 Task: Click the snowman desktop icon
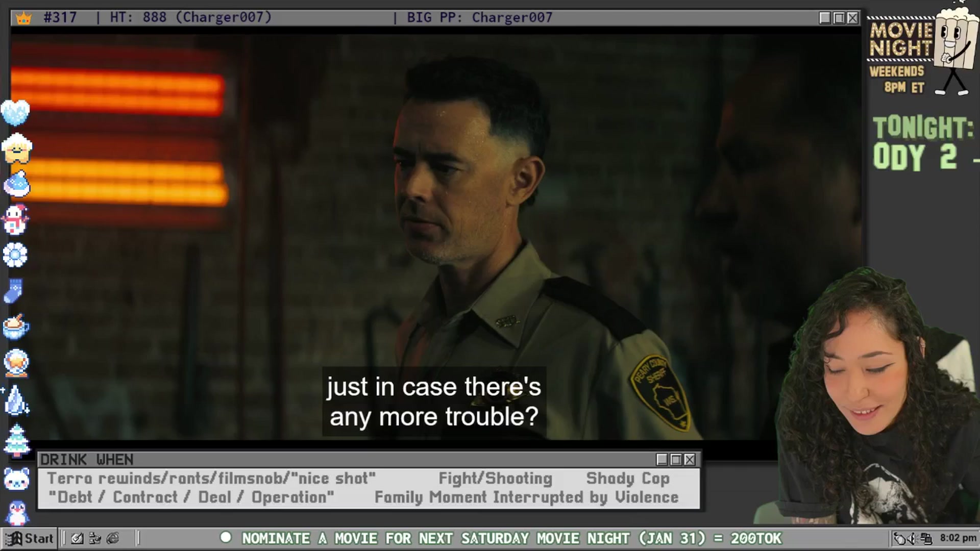[x=16, y=219]
